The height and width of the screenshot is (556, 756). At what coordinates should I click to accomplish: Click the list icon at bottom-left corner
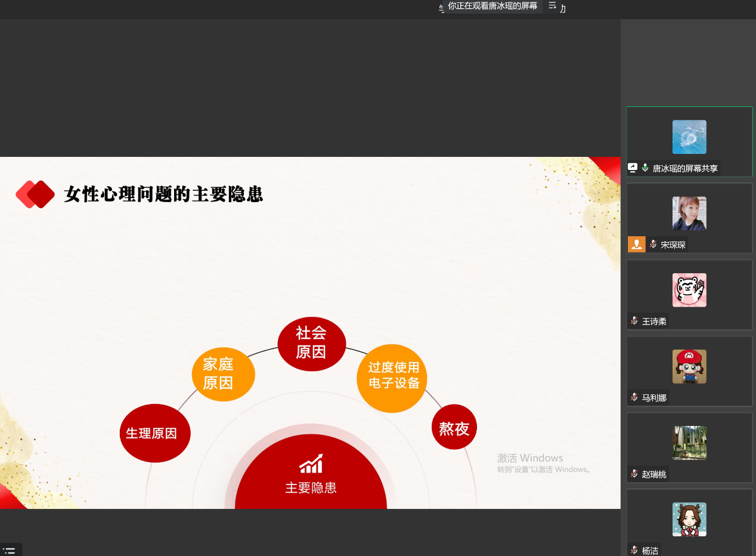point(10,551)
